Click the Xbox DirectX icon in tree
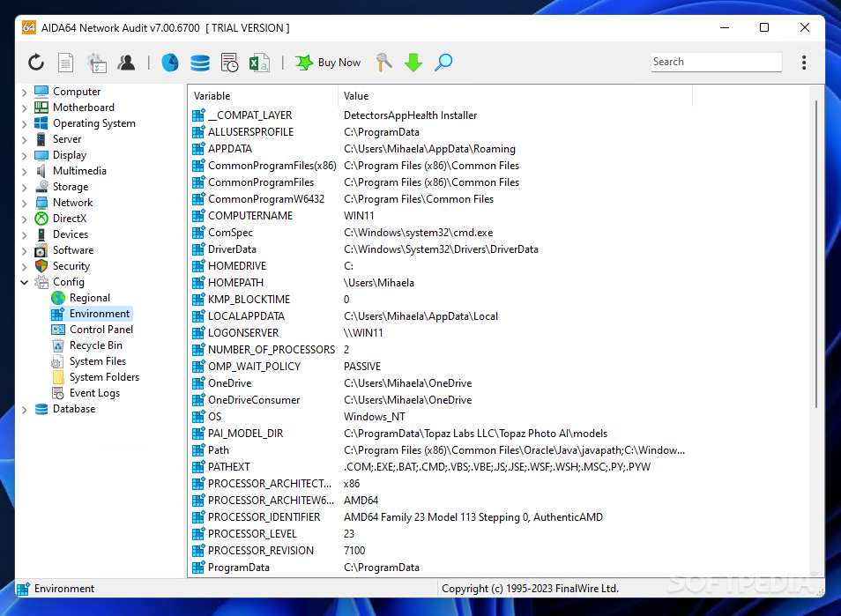 click(41, 219)
